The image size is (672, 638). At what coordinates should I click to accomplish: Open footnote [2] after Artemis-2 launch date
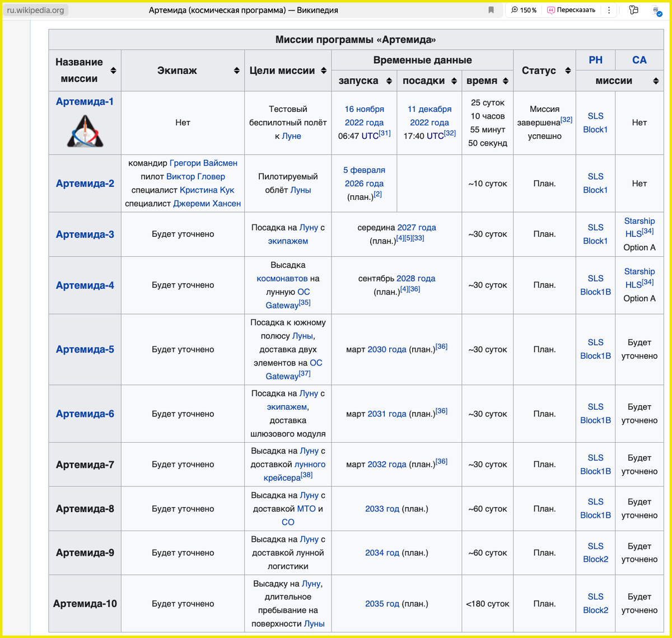[x=378, y=194]
